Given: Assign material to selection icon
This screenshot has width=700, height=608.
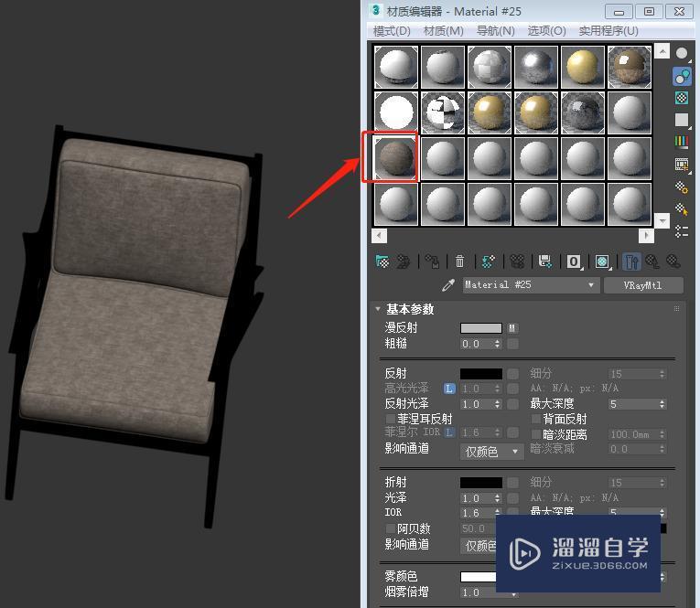Looking at the screenshot, I should [432, 261].
